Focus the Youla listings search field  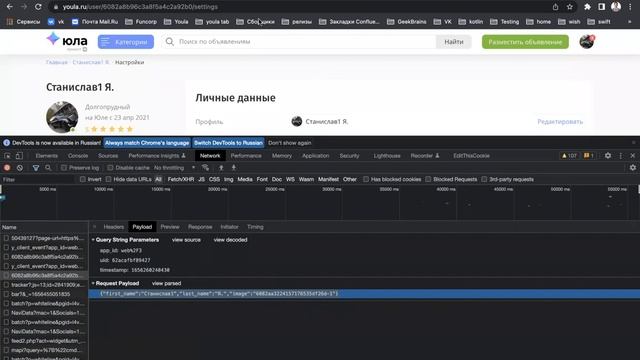tap(300, 42)
